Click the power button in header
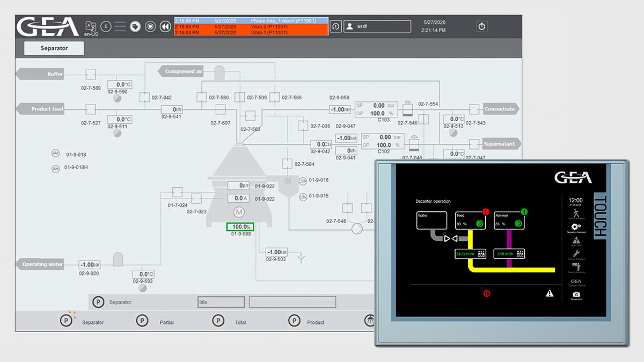 (482, 26)
